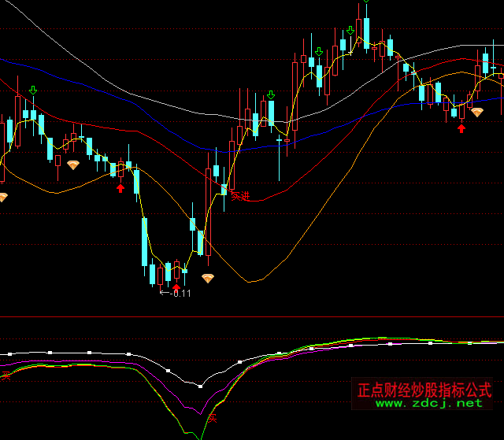Select the orange diamond at the far right
Viewport: 504px width, 440px height.
click(x=477, y=113)
